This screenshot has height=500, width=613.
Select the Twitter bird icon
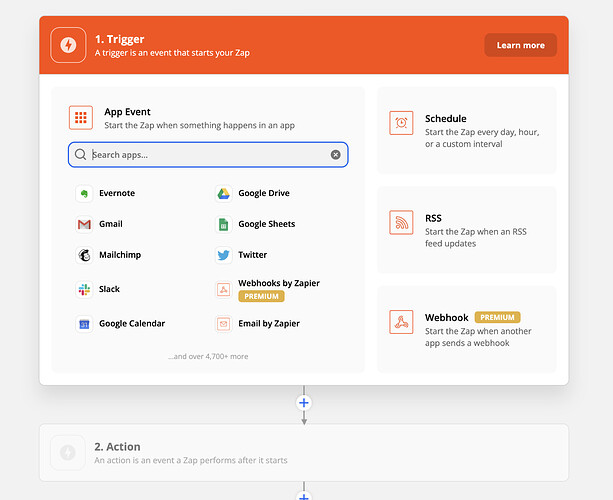click(224, 255)
